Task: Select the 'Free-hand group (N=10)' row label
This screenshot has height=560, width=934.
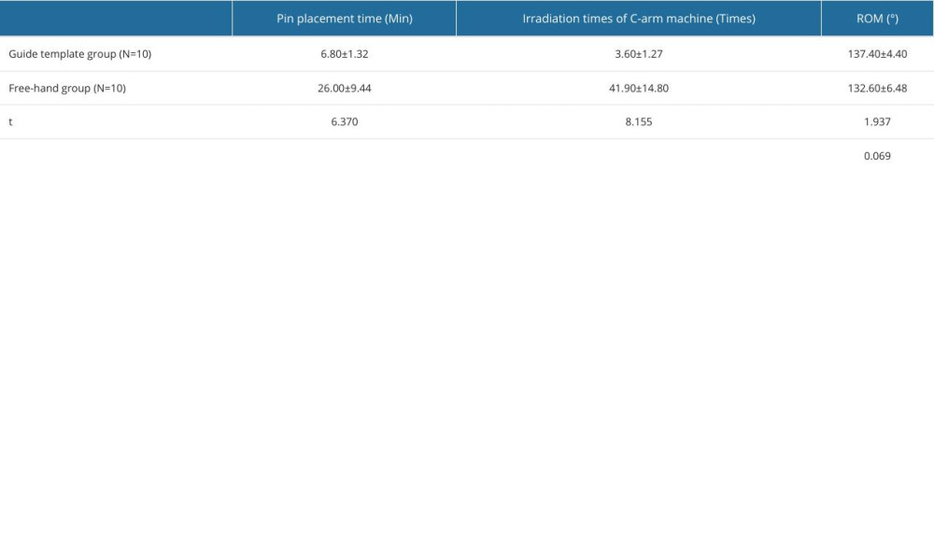Action: [x=67, y=88]
